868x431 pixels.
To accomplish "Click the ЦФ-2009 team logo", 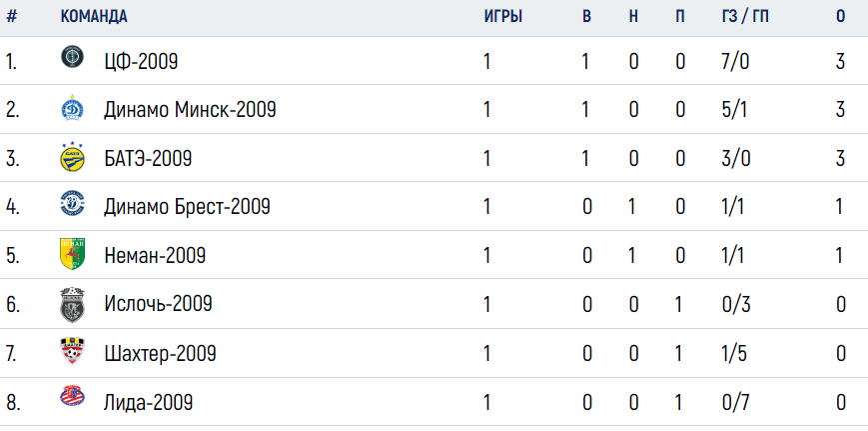I will [72, 57].
